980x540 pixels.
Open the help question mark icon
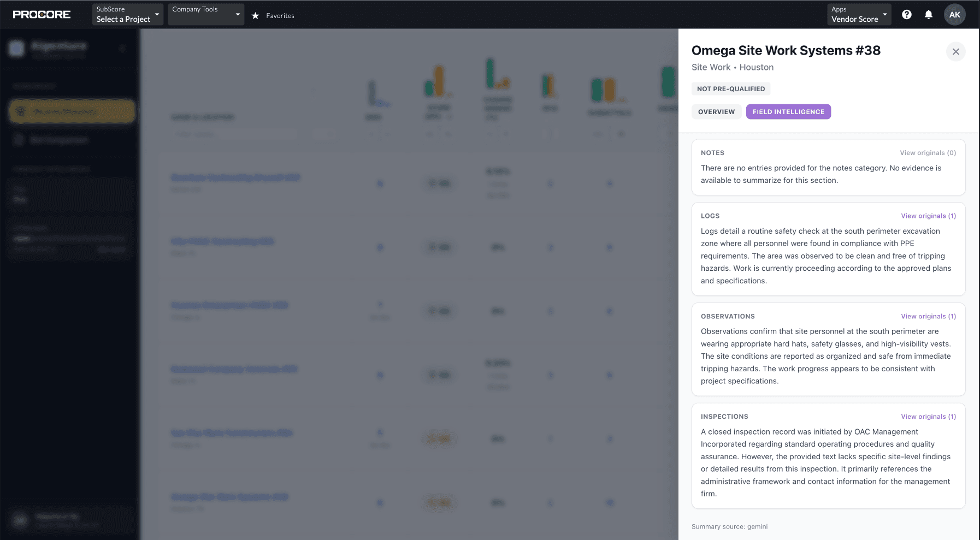point(907,15)
